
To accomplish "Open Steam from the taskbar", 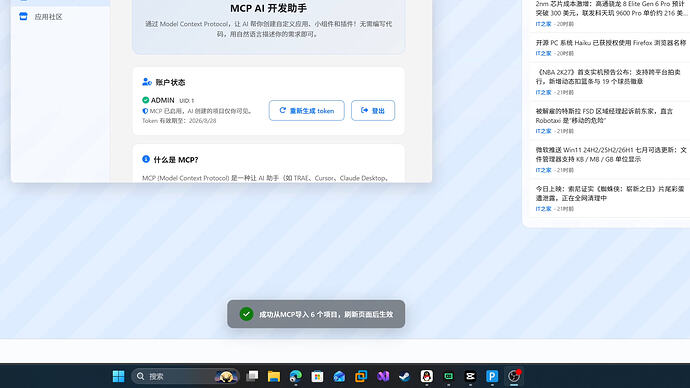I will pos(404,376).
